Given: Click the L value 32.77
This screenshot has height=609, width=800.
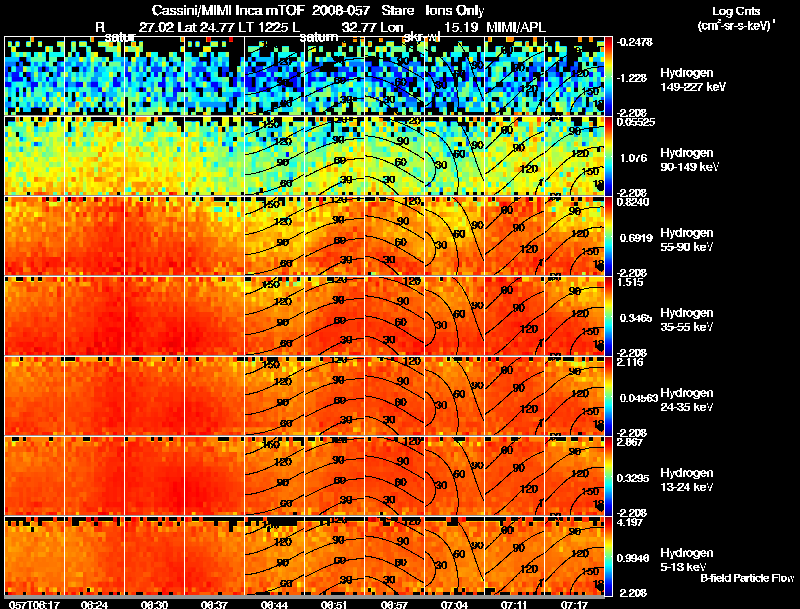Looking at the screenshot, I should point(360,27).
